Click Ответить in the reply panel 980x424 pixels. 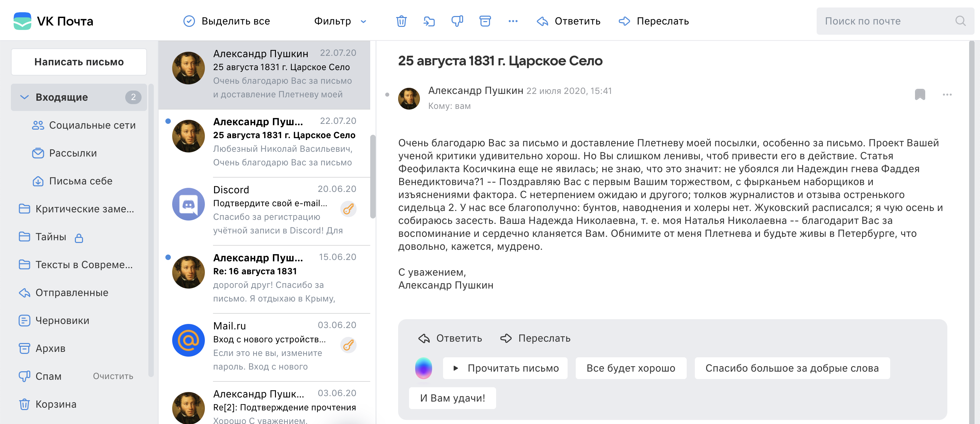point(450,338)
